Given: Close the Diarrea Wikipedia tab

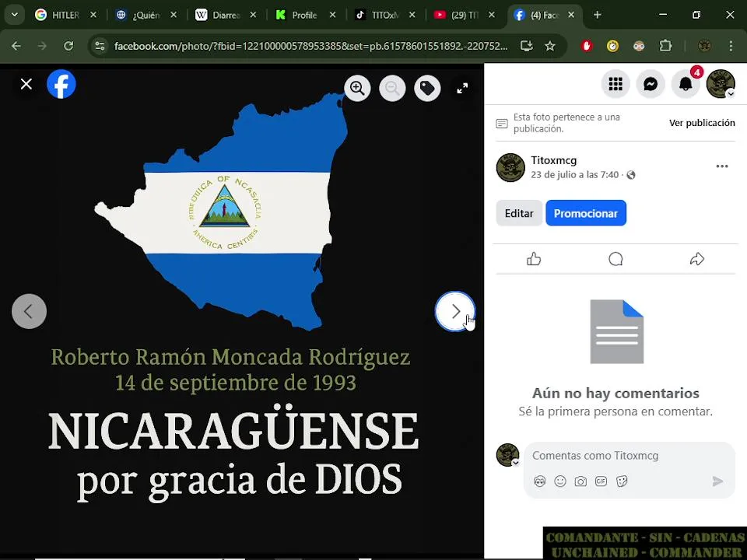Looking at the screenshot, I should (x=253, y=15).
